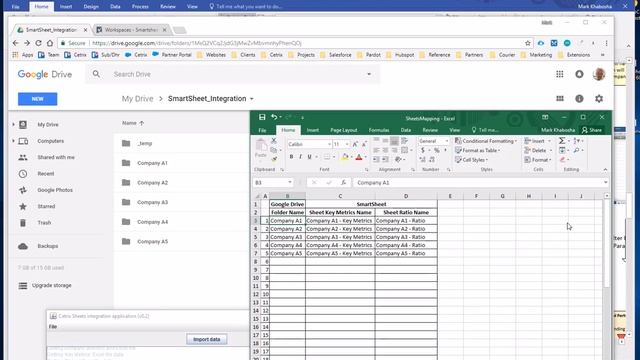Choose Font Color red A in Excel
The height and width of the screenshot is (360, 640).
[358, 157]
